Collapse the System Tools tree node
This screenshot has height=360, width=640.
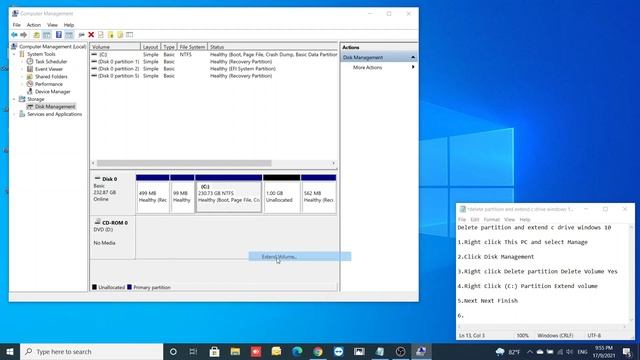coord(14,54)
